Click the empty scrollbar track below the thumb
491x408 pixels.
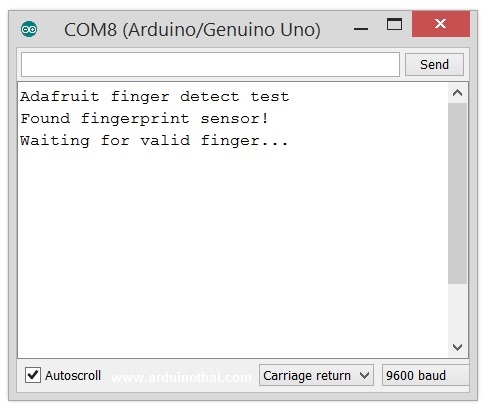[457, 311]
